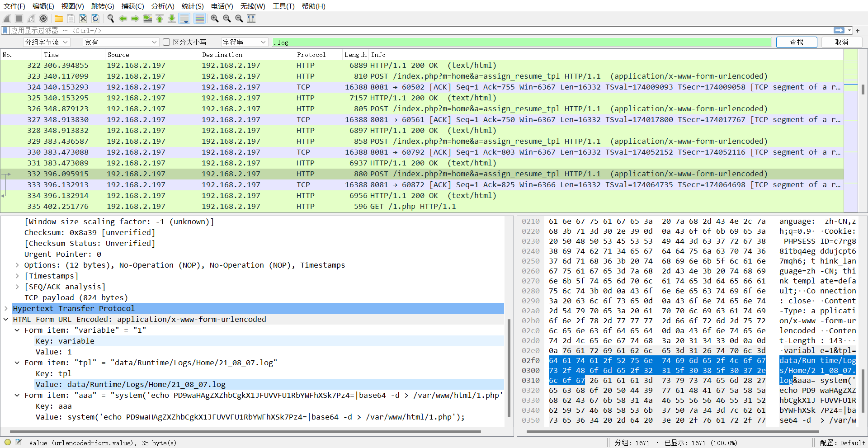This screenshot has width=868, height=448.
Task: Reload the current capture file
Action: pos(95,19)
